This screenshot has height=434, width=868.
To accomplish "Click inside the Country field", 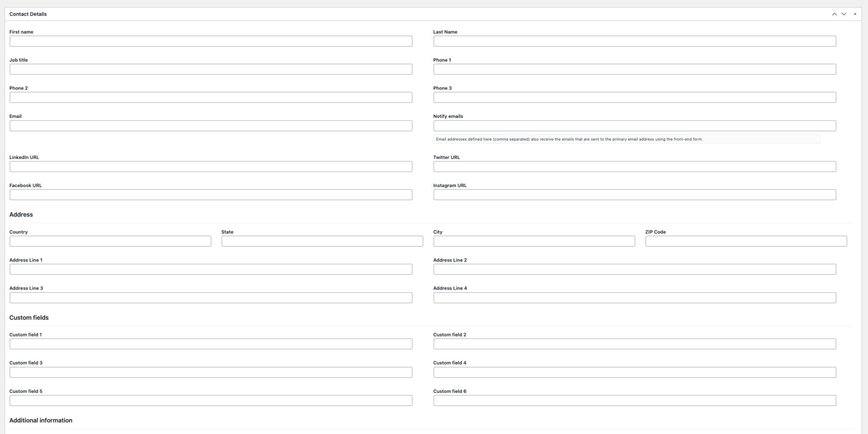I will pos(110,241).
